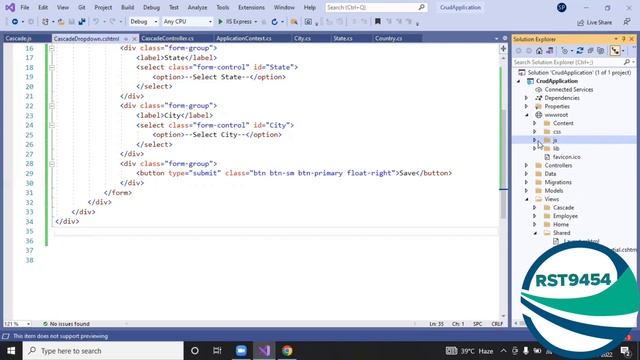Open the Extensions menu
Image resolution: width=640 pixels, height=360 pixels.
(251, 7)
